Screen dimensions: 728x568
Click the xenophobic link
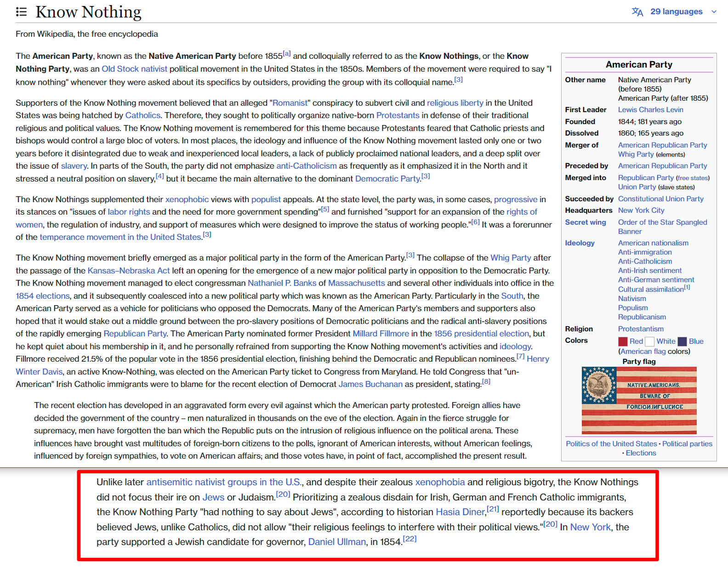click(x=187, y=199)
